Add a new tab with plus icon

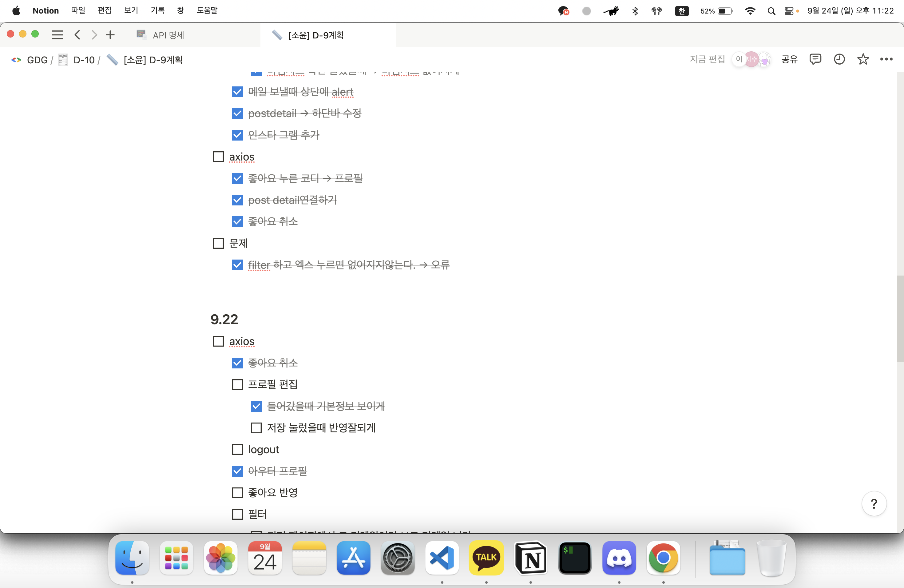pos(110,35)
